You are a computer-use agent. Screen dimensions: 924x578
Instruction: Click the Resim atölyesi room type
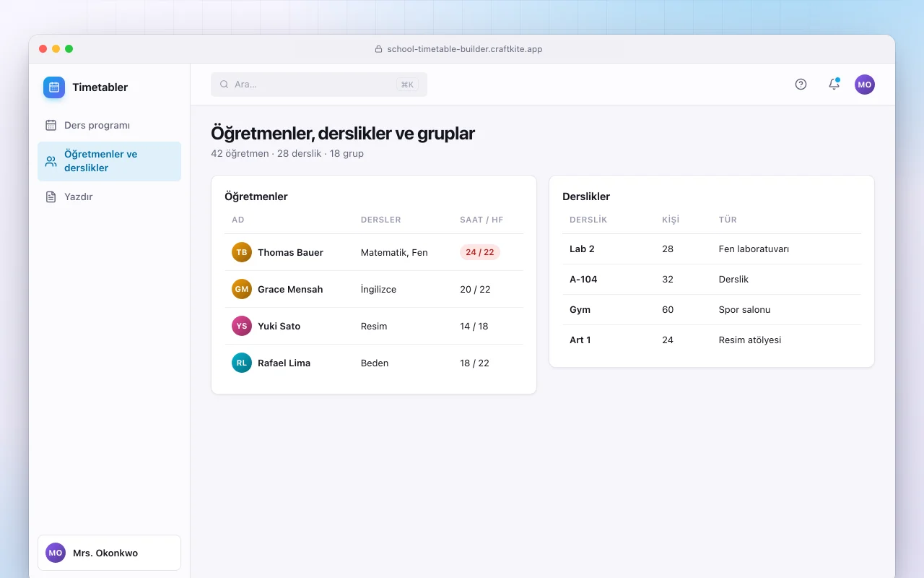coord(750,340)
